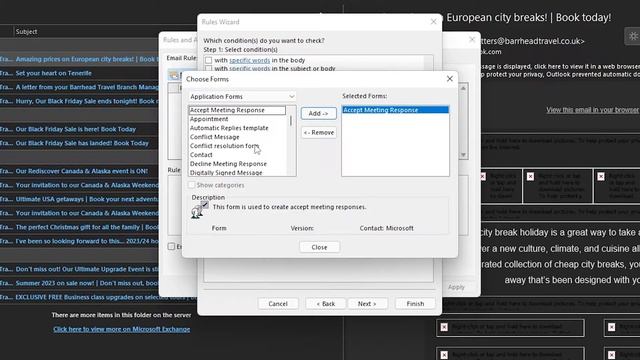Select Appointment in the forms list
The height and width of the screenshot is (360, 640).
(x=209, y=119)
